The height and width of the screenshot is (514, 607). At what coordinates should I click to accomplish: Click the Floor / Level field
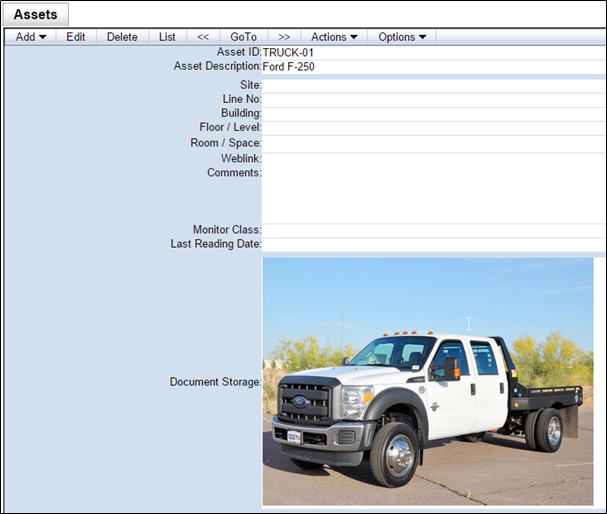click(433, 128)
